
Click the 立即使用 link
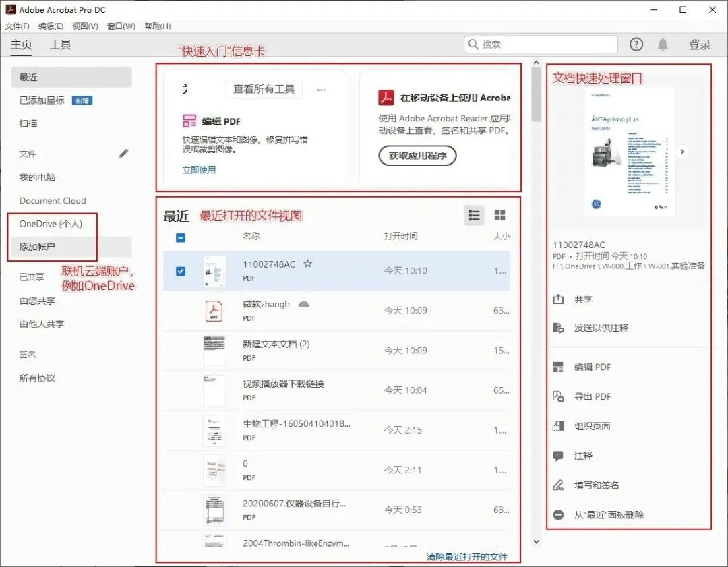point(199,169)
